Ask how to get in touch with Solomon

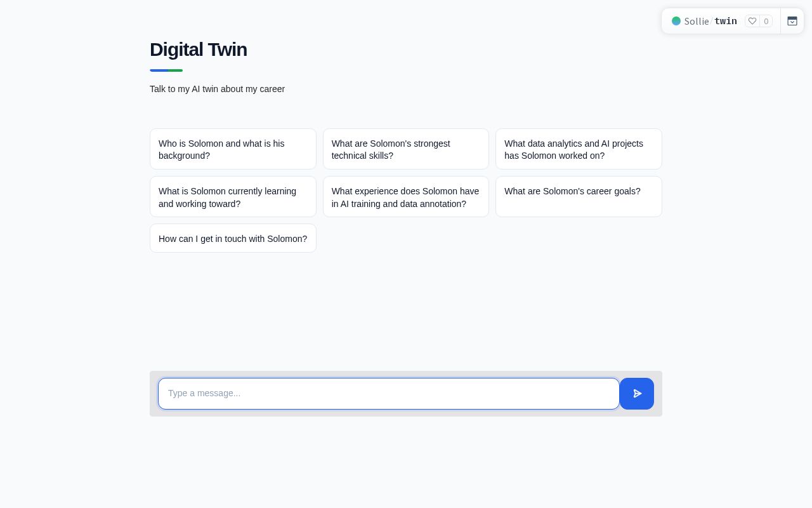[233, 238]
